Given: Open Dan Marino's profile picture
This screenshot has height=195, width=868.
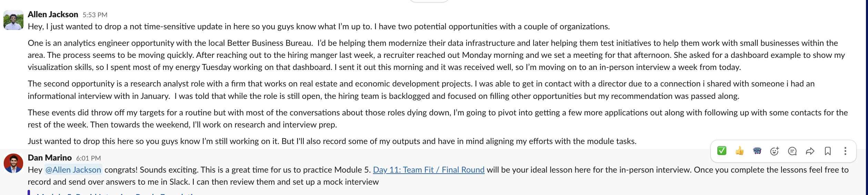Looking at the screenshot, I should (13, 163).
